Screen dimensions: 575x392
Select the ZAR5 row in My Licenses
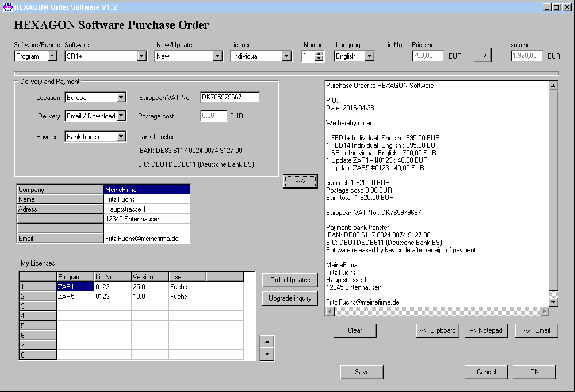[x=75, y=297]
